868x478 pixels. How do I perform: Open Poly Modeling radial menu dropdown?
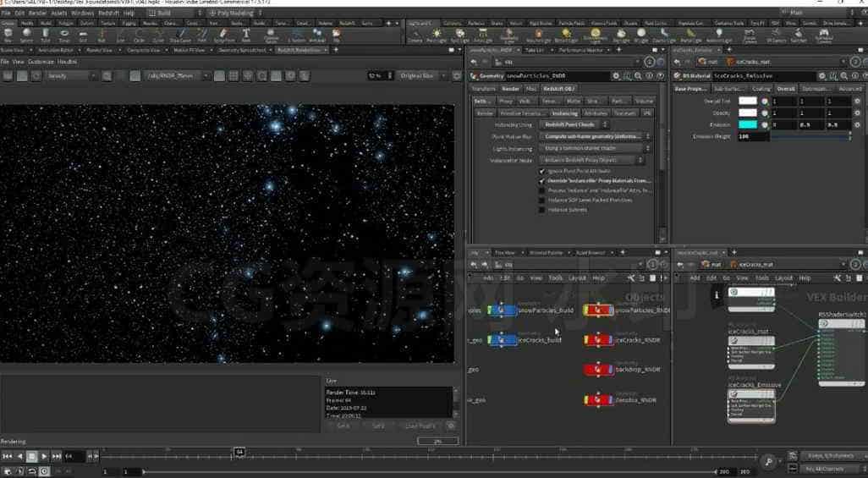[234, 13]
